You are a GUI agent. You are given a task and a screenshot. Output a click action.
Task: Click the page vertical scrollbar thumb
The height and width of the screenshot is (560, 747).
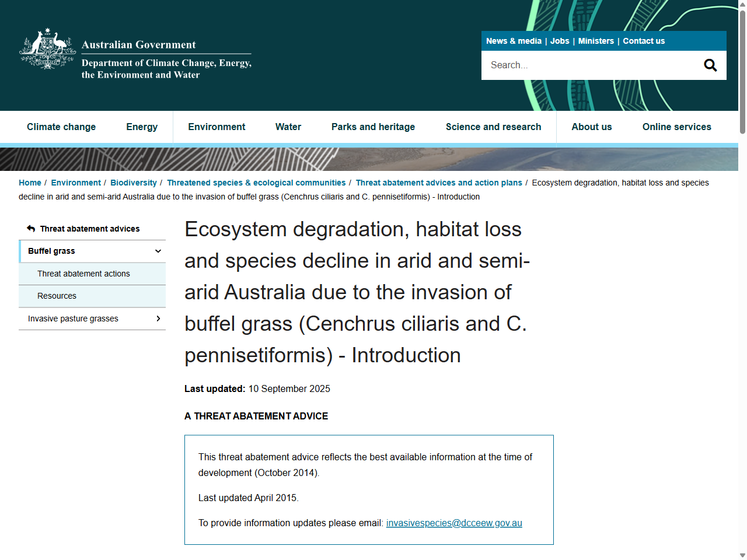(x=742, y=73)
